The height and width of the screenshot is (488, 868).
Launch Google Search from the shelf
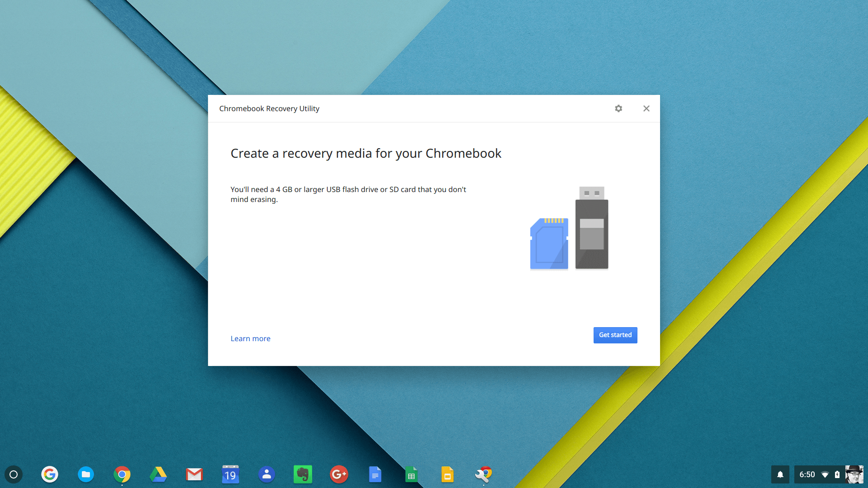(x=50, y=474)
